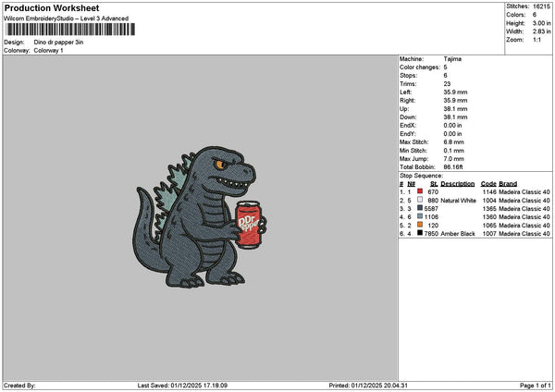Click the thread code '1065'
This screenshot has width=555, height=392.
(489, 226)
